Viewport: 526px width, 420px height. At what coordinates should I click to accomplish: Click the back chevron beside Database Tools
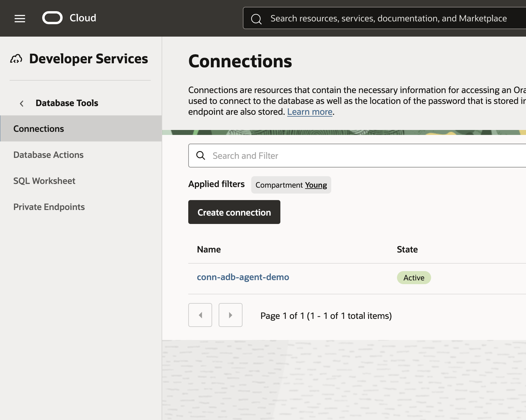pos(22,103)
